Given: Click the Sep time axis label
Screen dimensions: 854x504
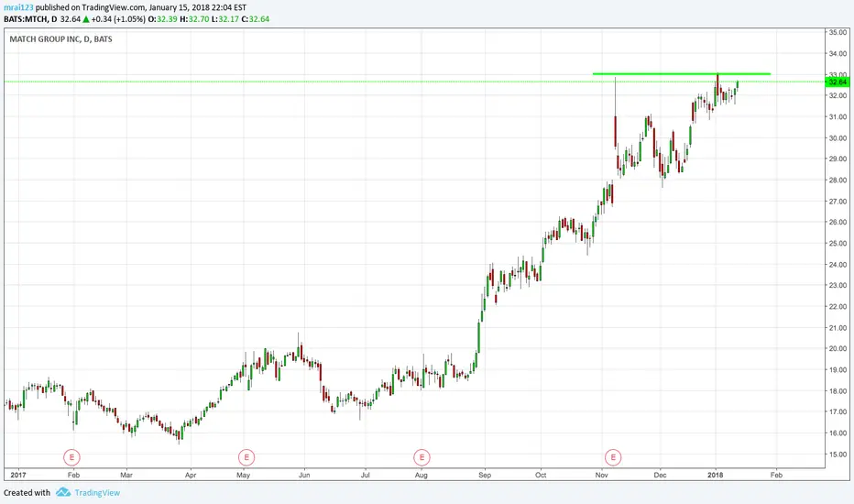Looking at the screenshot, I should click(485, 475).
